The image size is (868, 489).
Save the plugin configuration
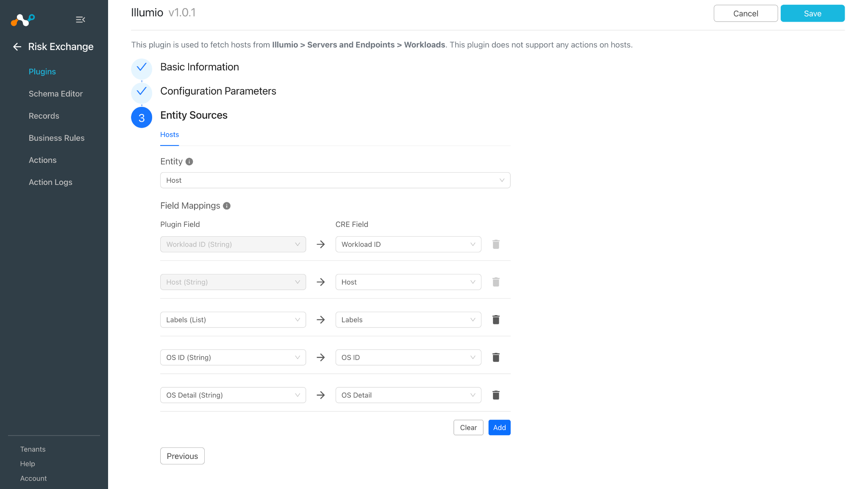click(x=812, y=14)
